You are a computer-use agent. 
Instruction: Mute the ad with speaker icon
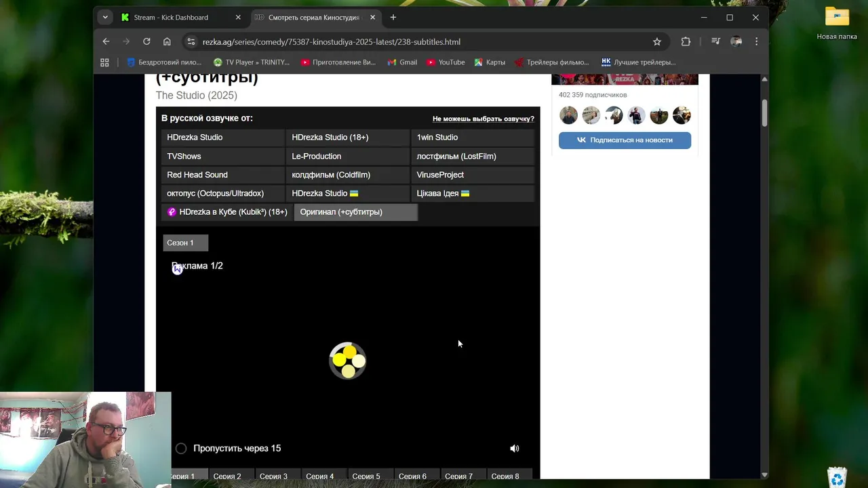(515, 448)
